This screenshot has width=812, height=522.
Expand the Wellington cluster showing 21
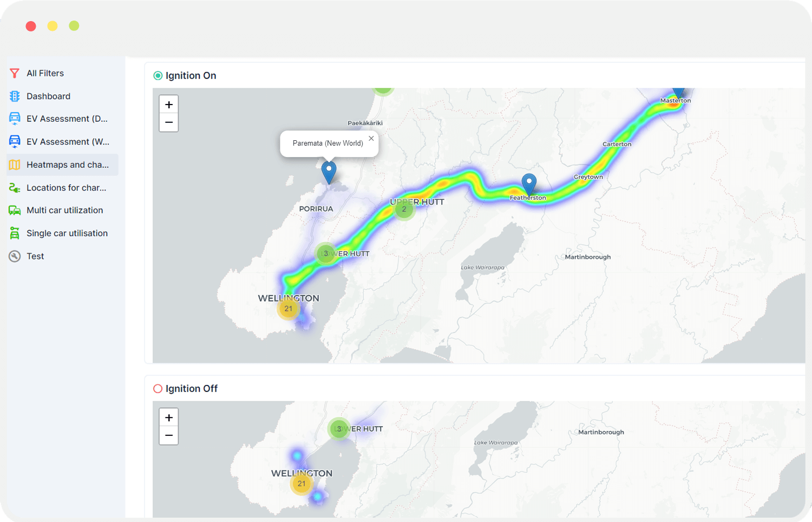[288, 308]
